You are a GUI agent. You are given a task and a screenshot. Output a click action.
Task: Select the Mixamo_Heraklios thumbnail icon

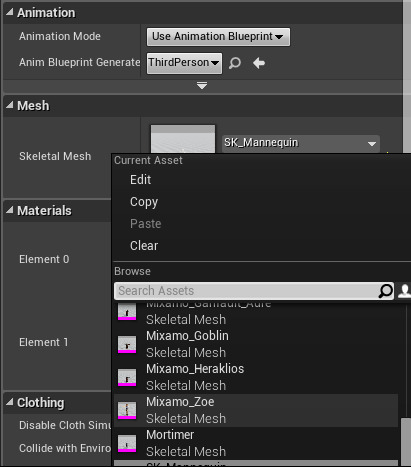[x=127, y=377]
